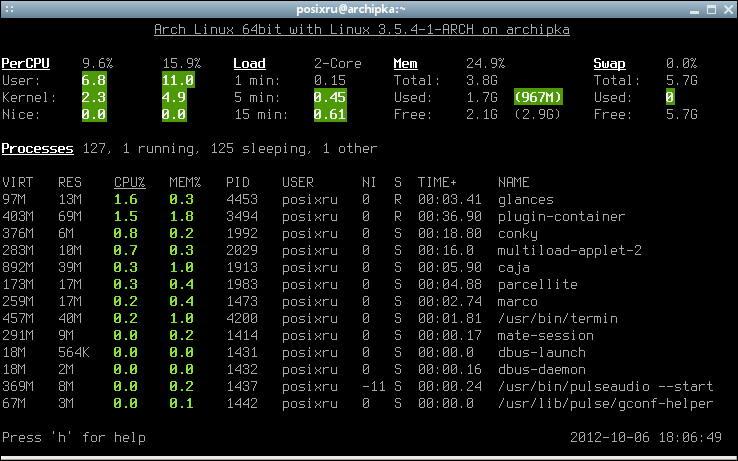Close the terminal window
Image resolution: width=738 pixels, height=461 pixels.
coord(729,9)
